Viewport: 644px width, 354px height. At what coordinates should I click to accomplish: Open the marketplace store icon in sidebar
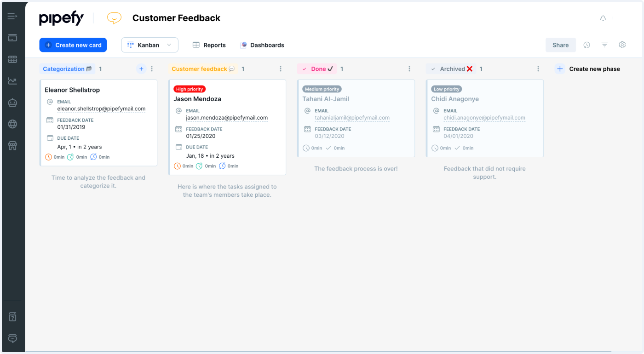coord(12,146)
